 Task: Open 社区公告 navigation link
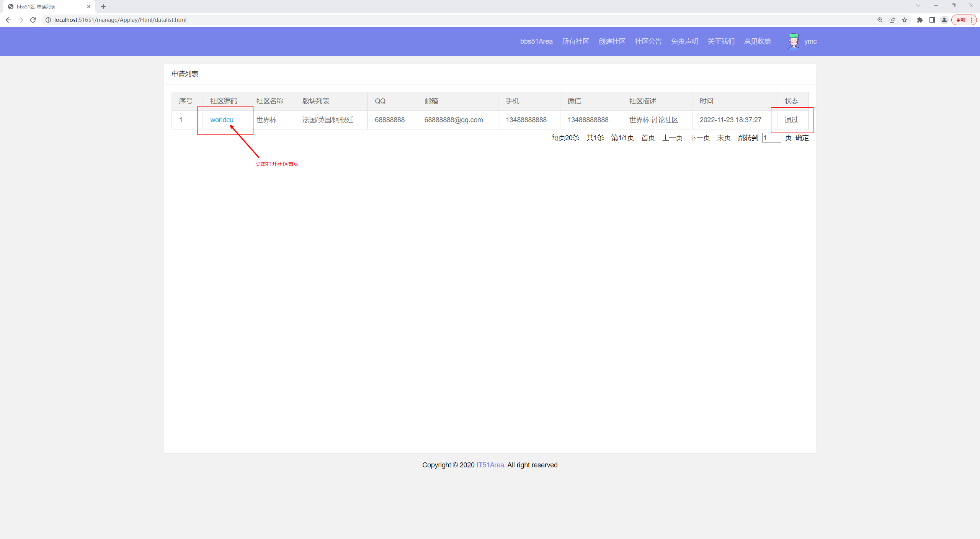click(x=648, y=41)
